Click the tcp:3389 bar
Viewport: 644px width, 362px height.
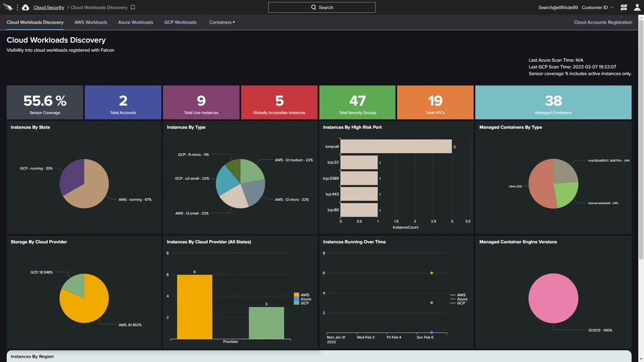click(359, 178)
